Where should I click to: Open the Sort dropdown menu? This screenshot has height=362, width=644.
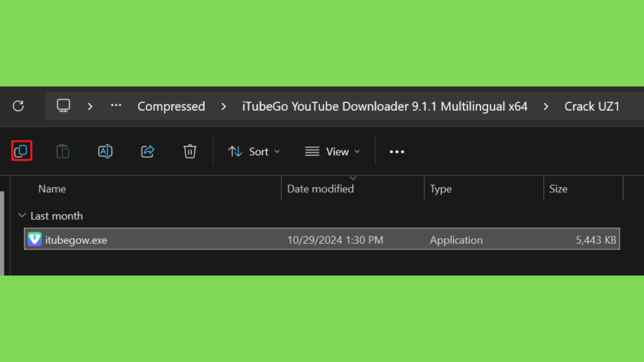[254, 152]
